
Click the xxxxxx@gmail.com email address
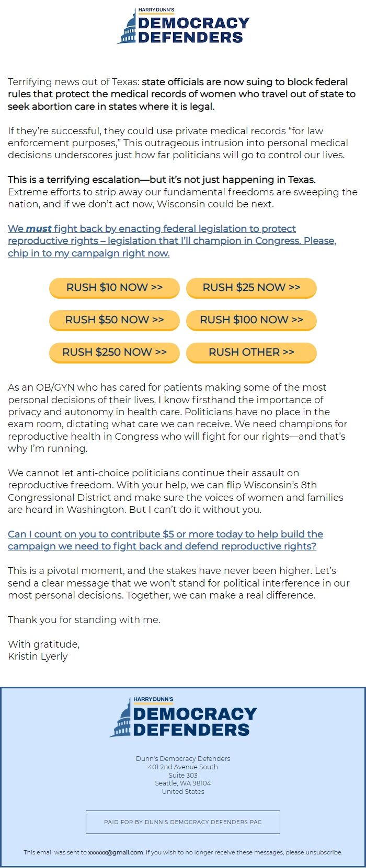click(x=116, y=852)
